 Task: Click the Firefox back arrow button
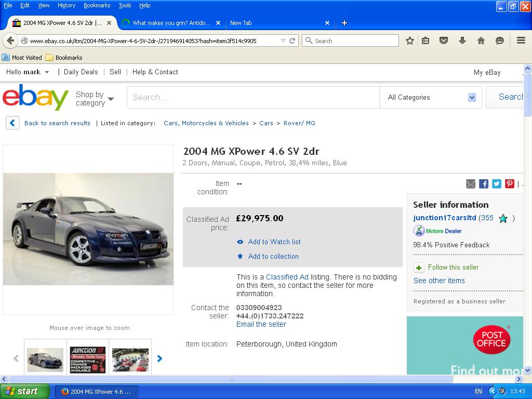(10, 41)
